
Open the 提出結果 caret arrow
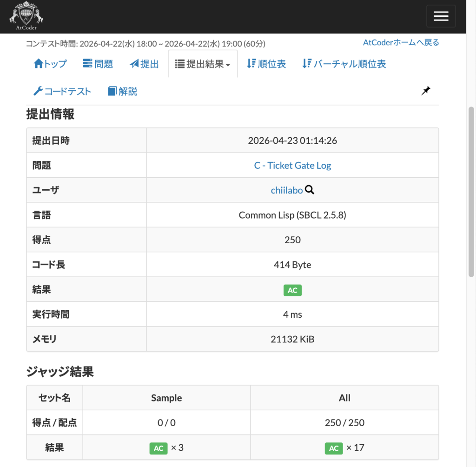(x=229, y=65)
